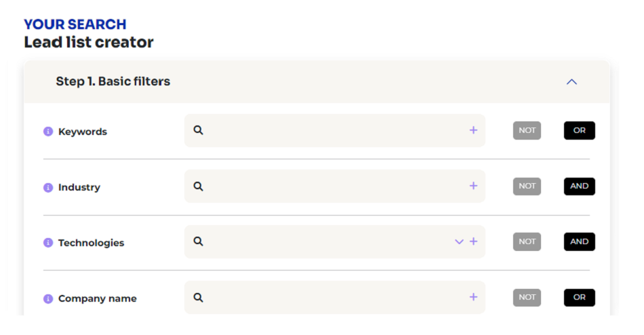644x335 pixels.
Task: Switch the Company name OR operator button
Action: [x=579, y=297]
